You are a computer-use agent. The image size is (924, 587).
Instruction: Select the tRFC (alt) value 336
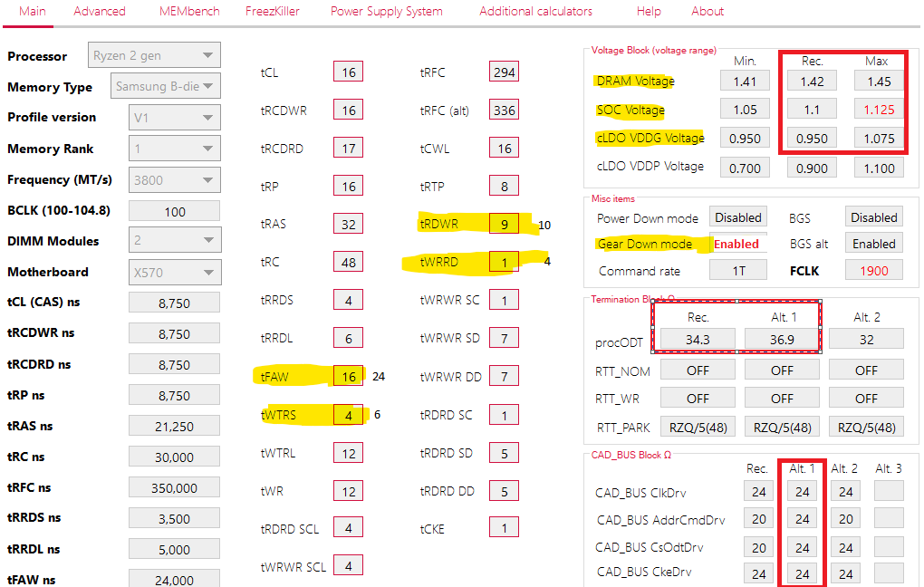(504, 110)
